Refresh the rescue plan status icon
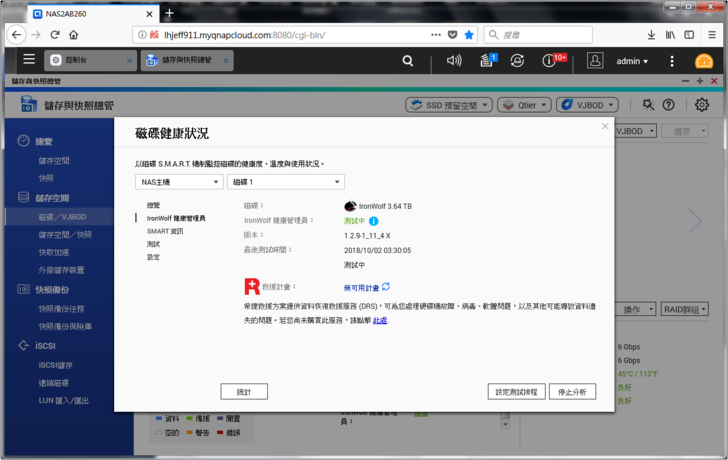The height and width of the screenshot is (460, 728). (x=386, y=287)
